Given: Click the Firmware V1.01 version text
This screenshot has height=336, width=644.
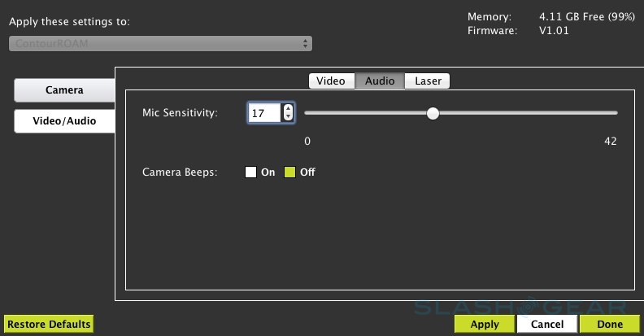Looking at the screenshot, I should (x=555, y=31).
